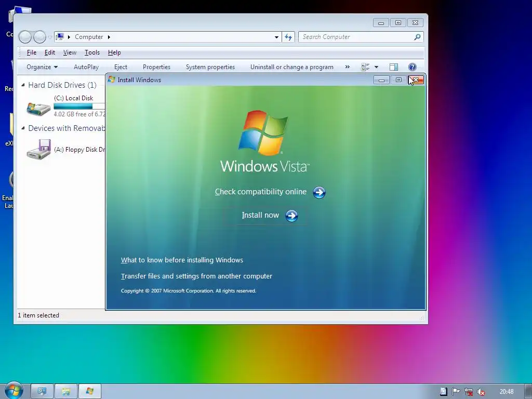532x399 pixels.
Task: Open the Windows Start orb
Action: coord(14,391)
